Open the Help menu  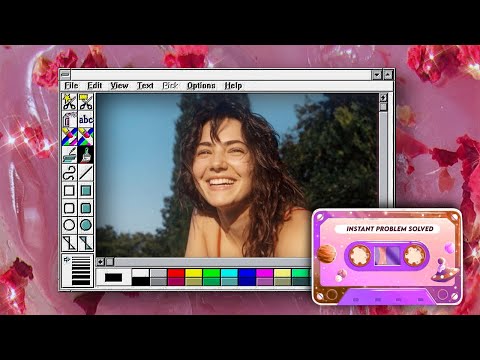point(233,86)
